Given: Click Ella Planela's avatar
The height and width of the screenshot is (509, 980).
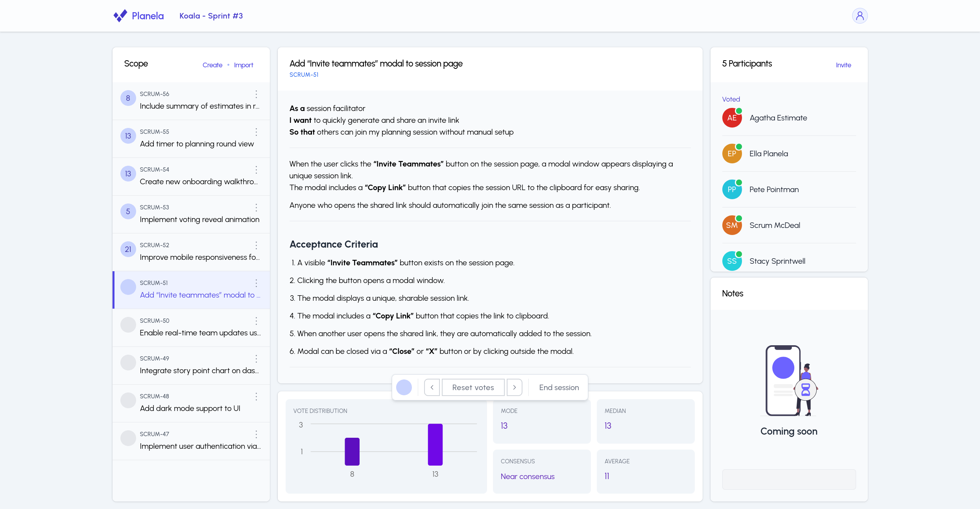Looking at the screenshot, I should pos(732,153).
